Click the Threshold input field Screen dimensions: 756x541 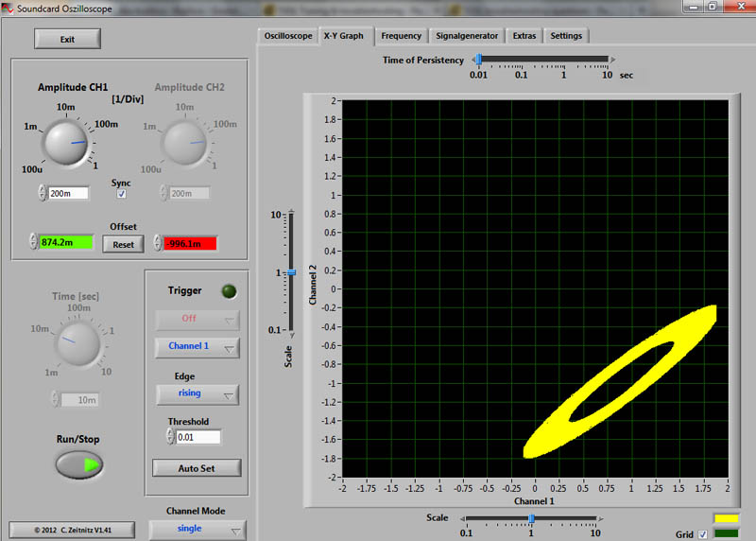coord(198,437)
